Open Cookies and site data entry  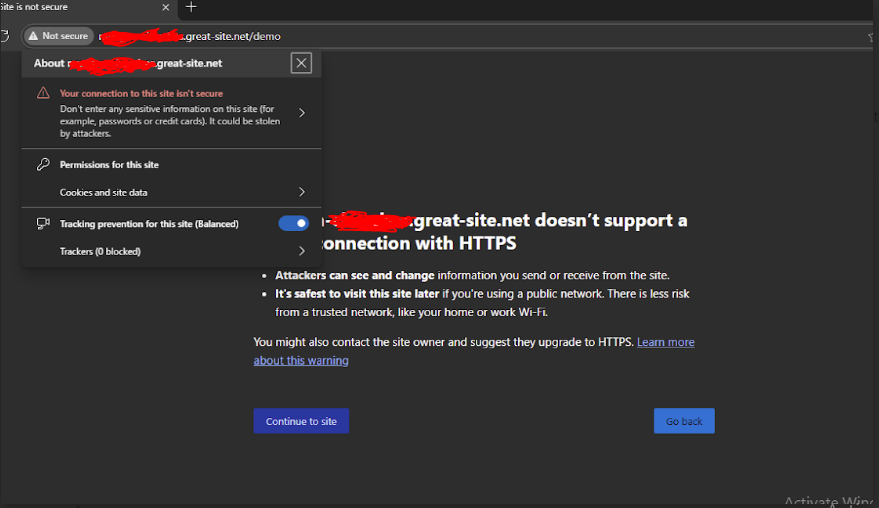click(x=104, y=192)
